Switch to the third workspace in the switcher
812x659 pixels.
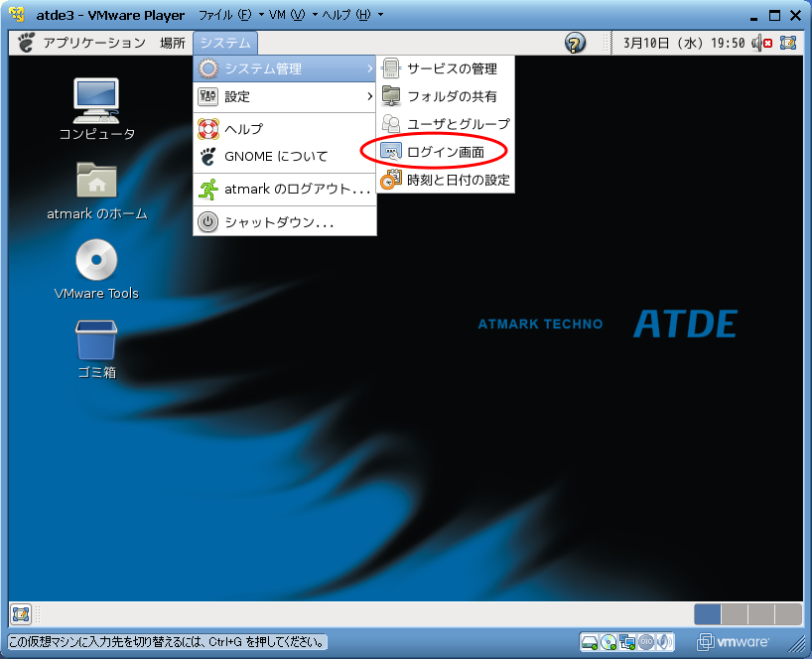[761, 614]
